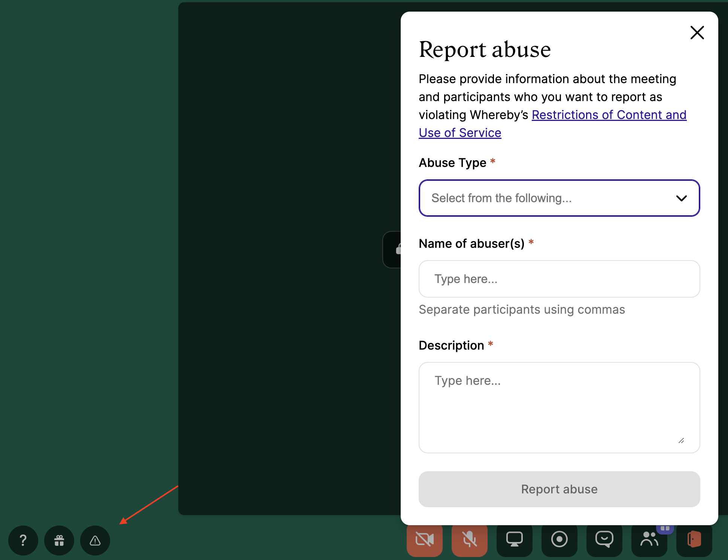Open the help question mark button
The height and width of the screenshot is (560, 728).
coord(23,540)
